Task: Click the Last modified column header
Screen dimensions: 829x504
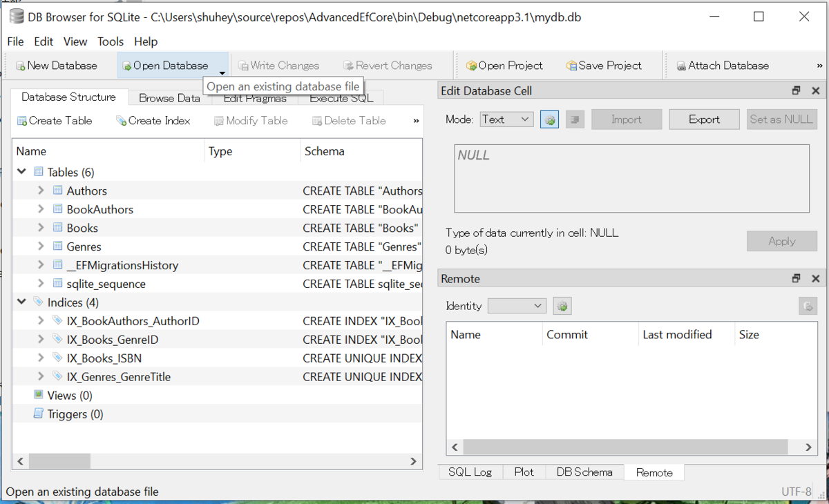Action: tap(685, 334)
